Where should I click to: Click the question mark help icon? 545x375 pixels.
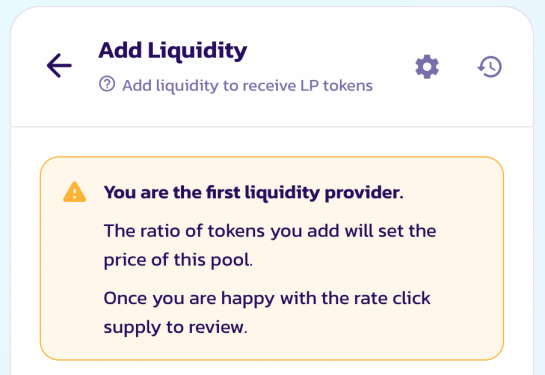coord(107,84)
